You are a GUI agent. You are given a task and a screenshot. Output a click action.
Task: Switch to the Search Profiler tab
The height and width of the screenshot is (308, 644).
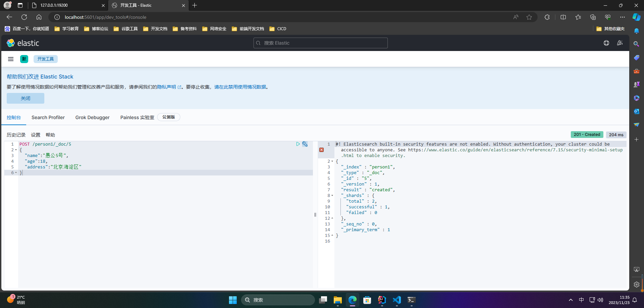[x=48, y=117]
